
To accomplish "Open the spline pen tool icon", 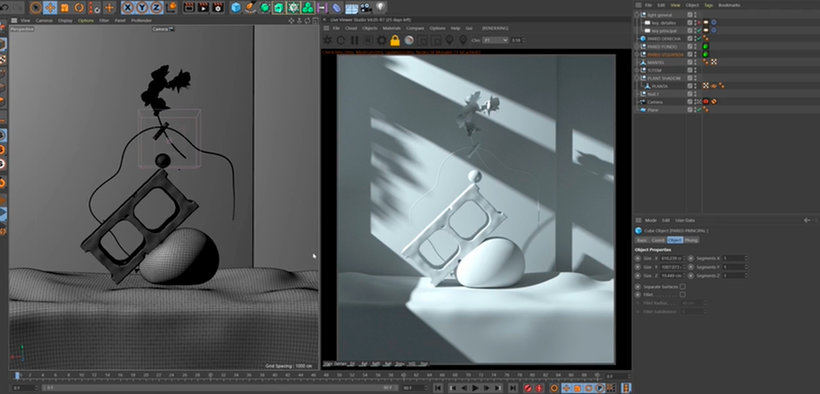I will [x=250, y=7].
